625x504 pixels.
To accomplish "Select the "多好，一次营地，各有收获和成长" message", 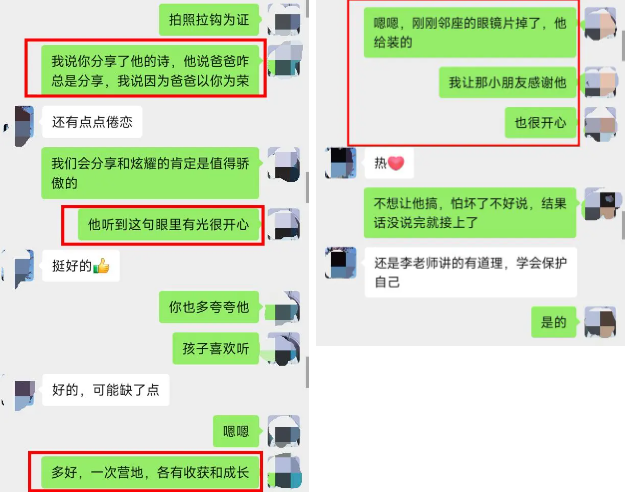I will pyautogui.click(x=150, y=472).
